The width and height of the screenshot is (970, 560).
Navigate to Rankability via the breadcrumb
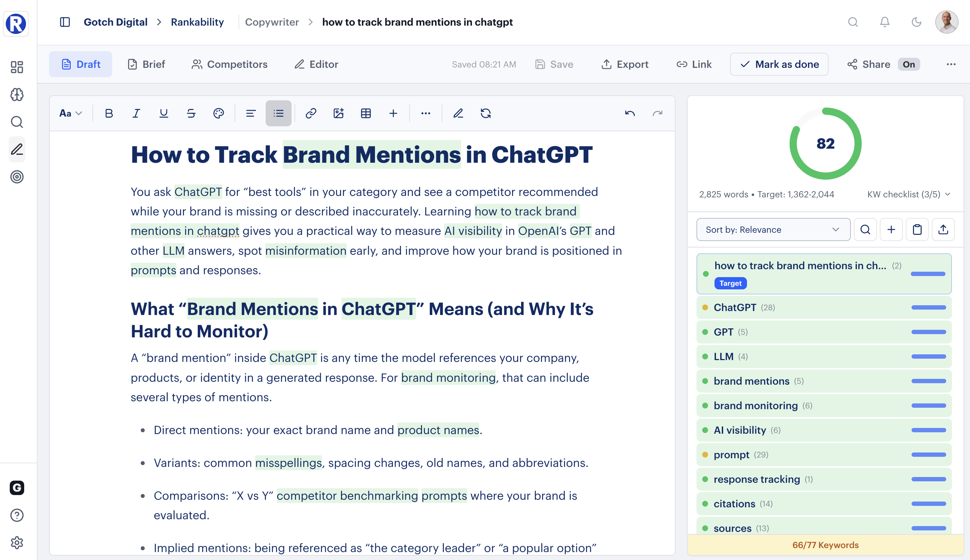pyautogui.click(x=197, y=22)
